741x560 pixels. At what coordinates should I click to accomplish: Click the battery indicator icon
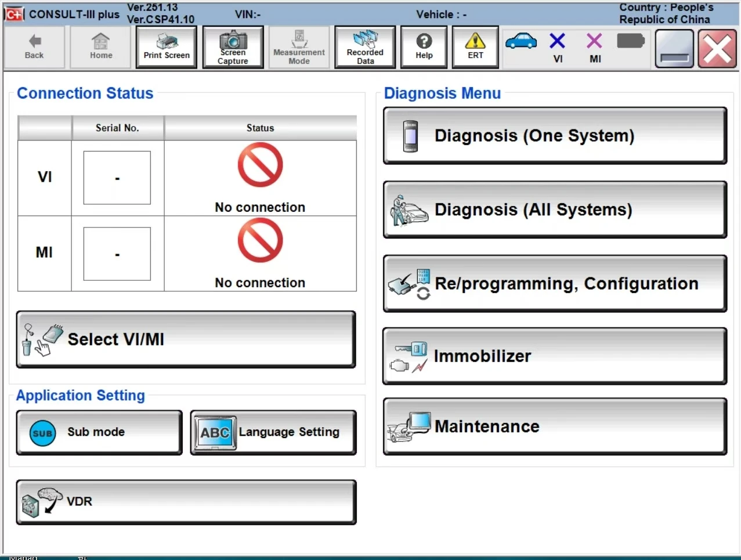631,41
